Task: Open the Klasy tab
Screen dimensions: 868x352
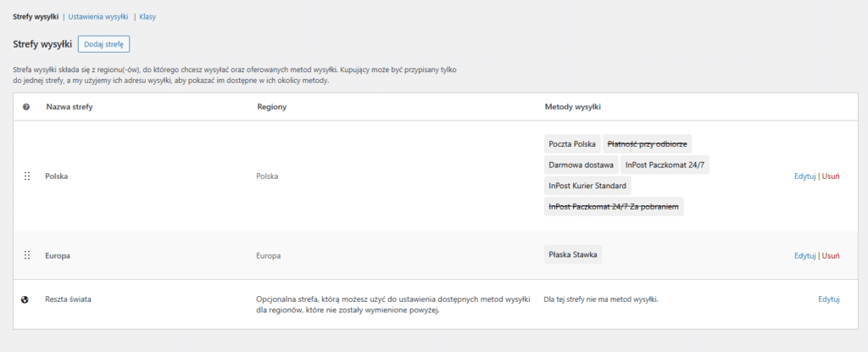Action: pos(147,17)
